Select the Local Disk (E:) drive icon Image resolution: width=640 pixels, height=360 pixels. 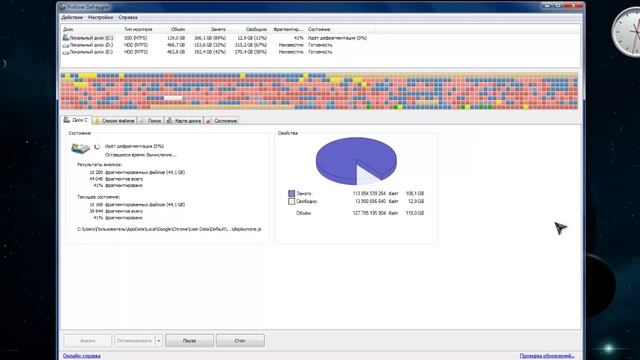tap(65, 52)
